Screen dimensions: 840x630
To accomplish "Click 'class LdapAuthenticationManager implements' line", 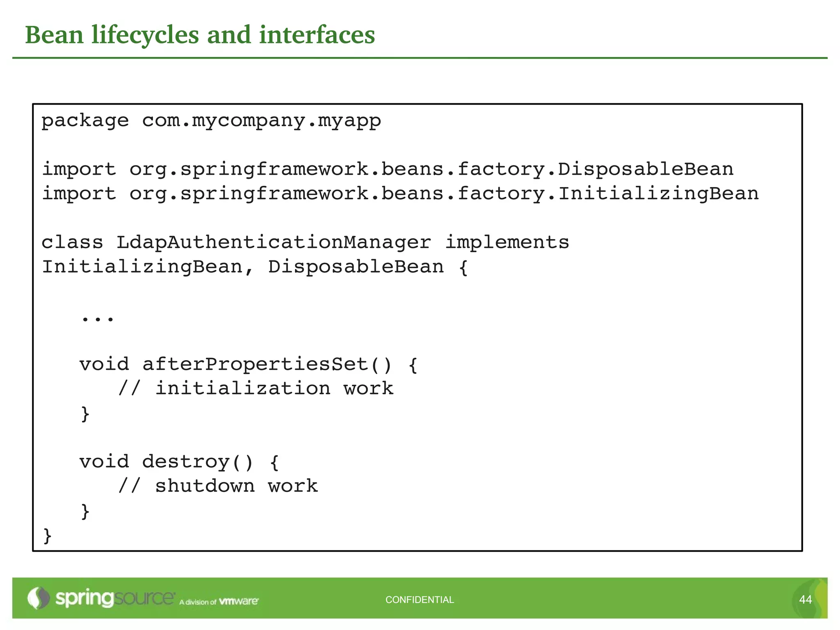I will (306, 242).
